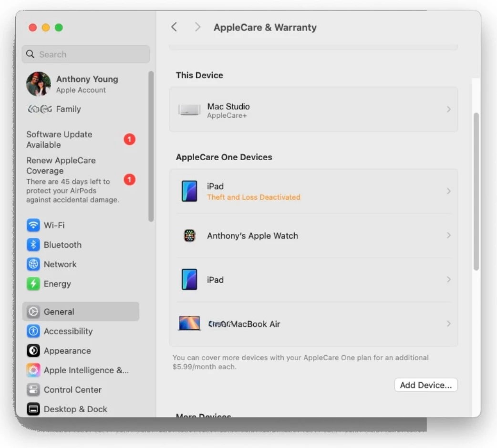Click the Mac Studio device icon
Screen dimensions: 497x448
189,110
